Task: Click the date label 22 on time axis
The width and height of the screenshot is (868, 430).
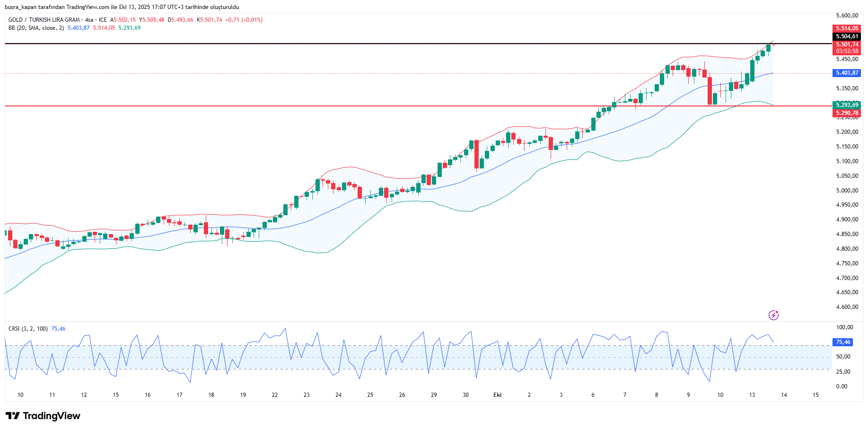Action: pos(275,395)
